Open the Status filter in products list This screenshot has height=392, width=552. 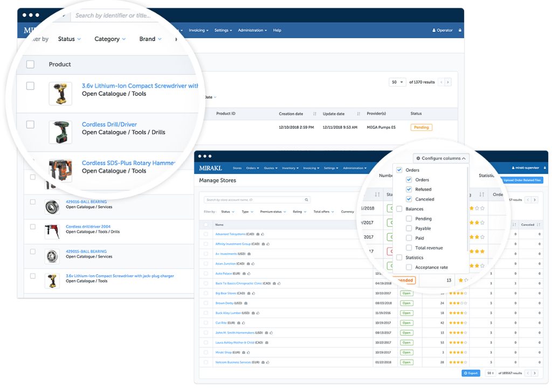pos(70,39)
